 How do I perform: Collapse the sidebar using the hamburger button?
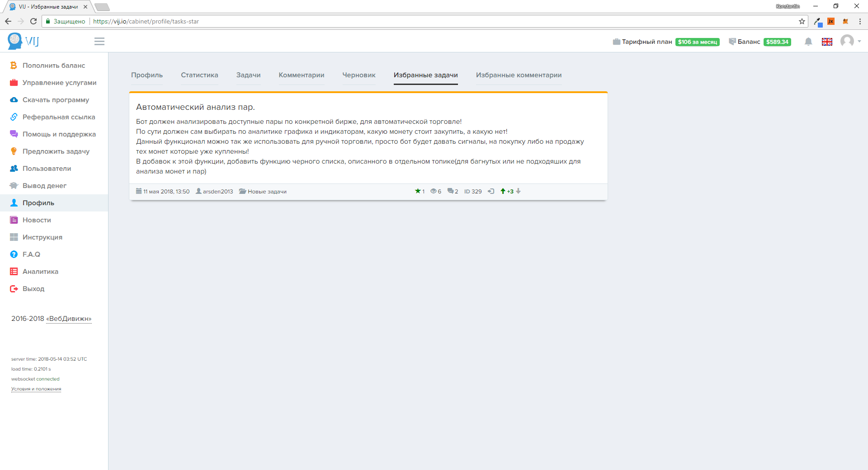[x=99, y=42]
